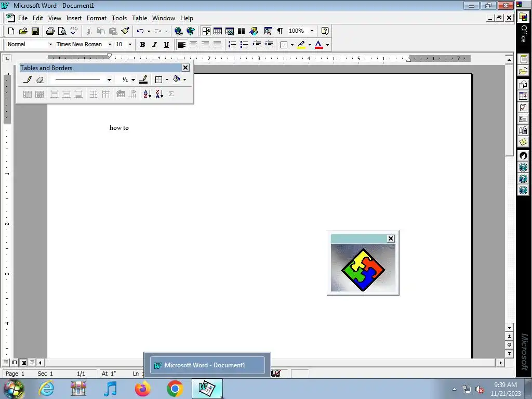
Task: Apply the red Font Color
Action: point(318,45)
